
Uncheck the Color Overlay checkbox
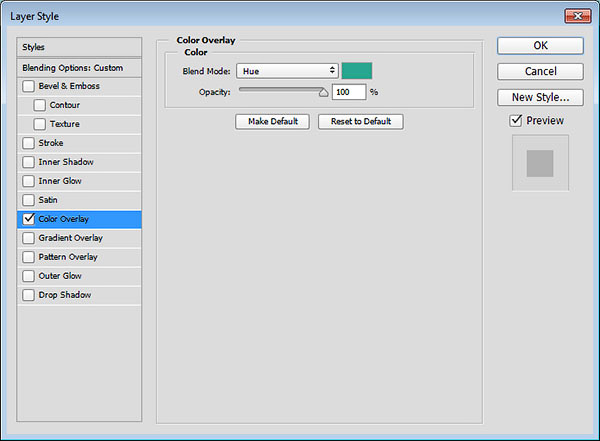point(28,219)
